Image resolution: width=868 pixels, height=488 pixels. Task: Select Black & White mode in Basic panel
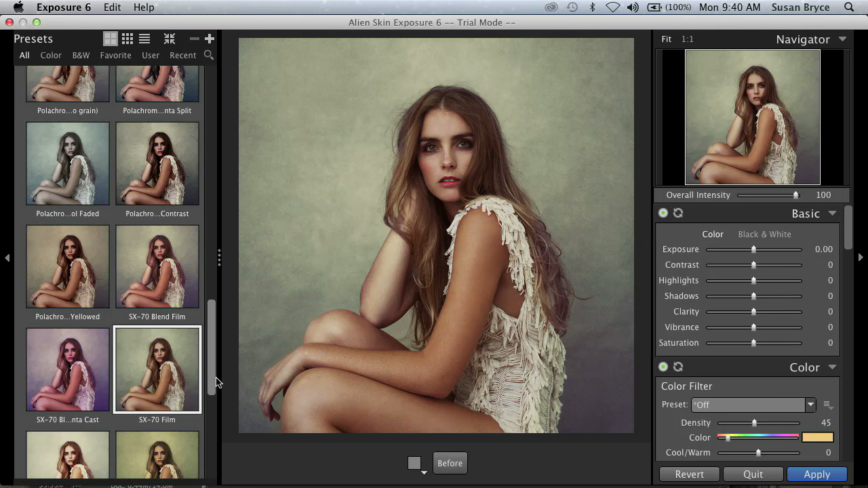tap(764, 234)
